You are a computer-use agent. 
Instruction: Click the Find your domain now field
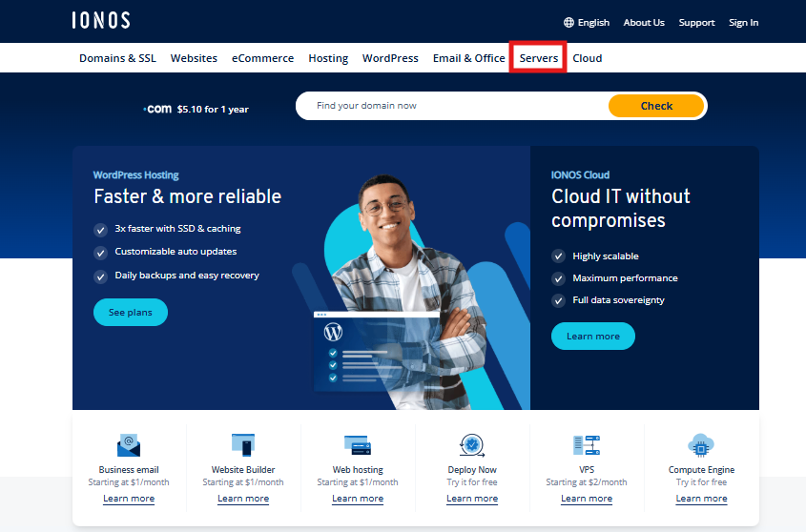point(452,106)
